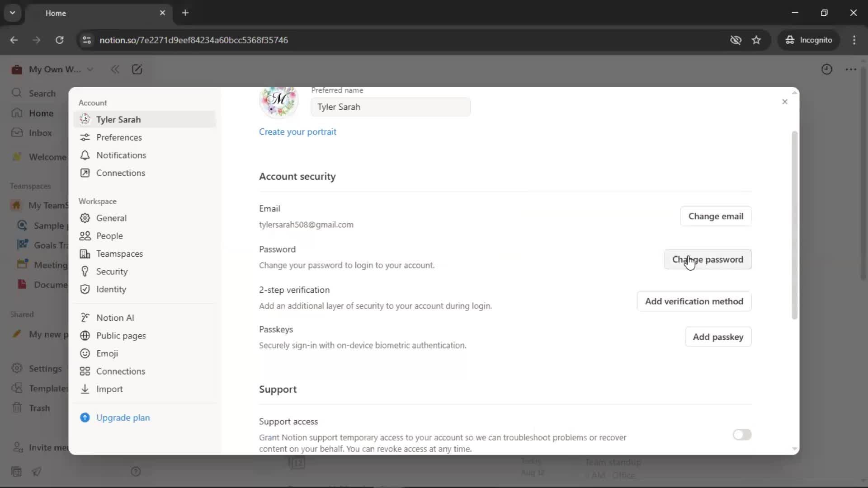This screenshot has height=488, width=868.
Task: Go back in browser
Action: (14, 40)
